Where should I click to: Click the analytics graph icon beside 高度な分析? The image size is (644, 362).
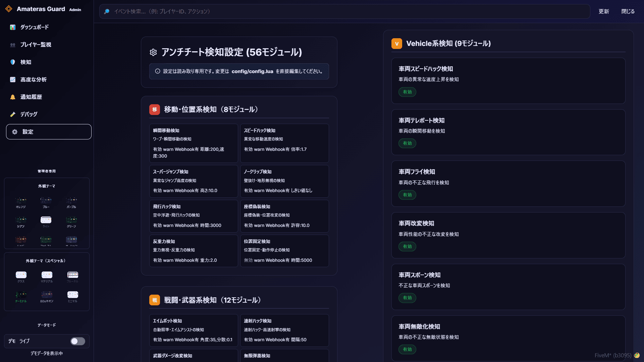click(13, 79)
